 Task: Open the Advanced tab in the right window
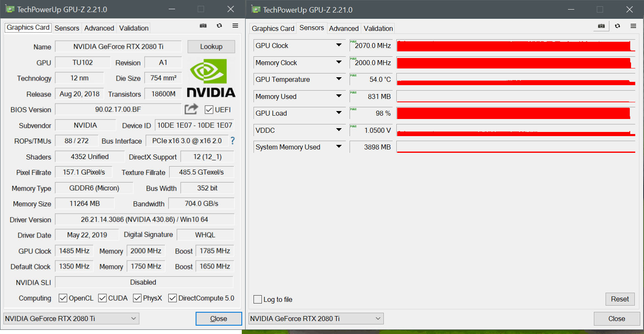coord(344,28)
